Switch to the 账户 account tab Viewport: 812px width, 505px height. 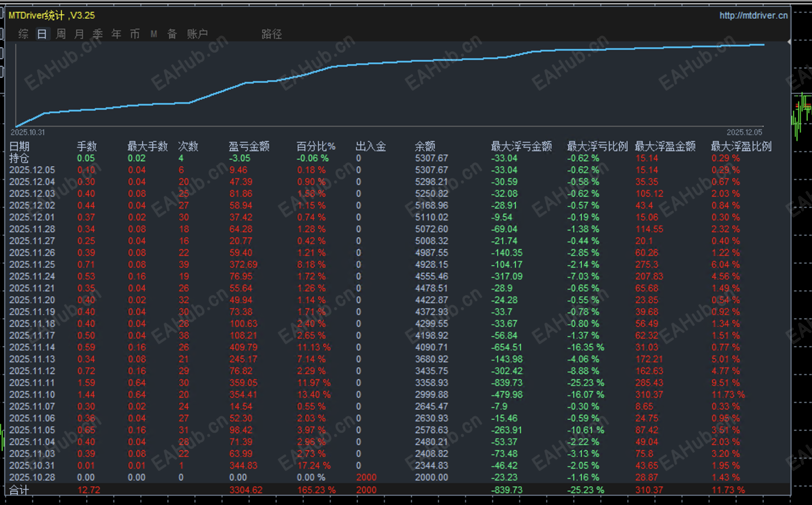pyautogui.click(x=197, y=34)
